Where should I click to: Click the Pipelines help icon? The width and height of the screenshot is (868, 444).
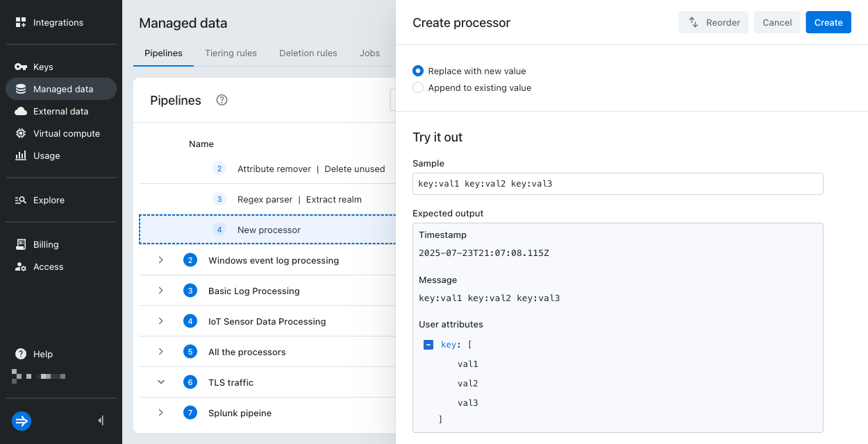[x=222, y=100]
